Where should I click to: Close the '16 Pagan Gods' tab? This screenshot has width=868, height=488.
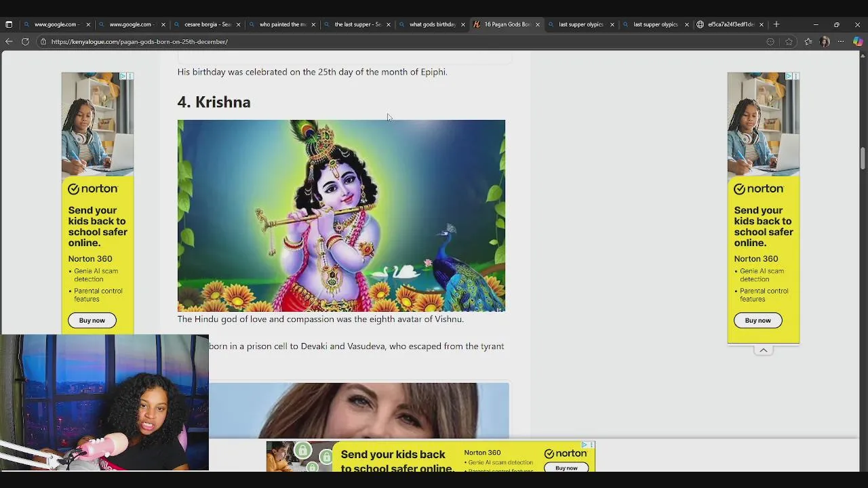(x=538, y=24)
